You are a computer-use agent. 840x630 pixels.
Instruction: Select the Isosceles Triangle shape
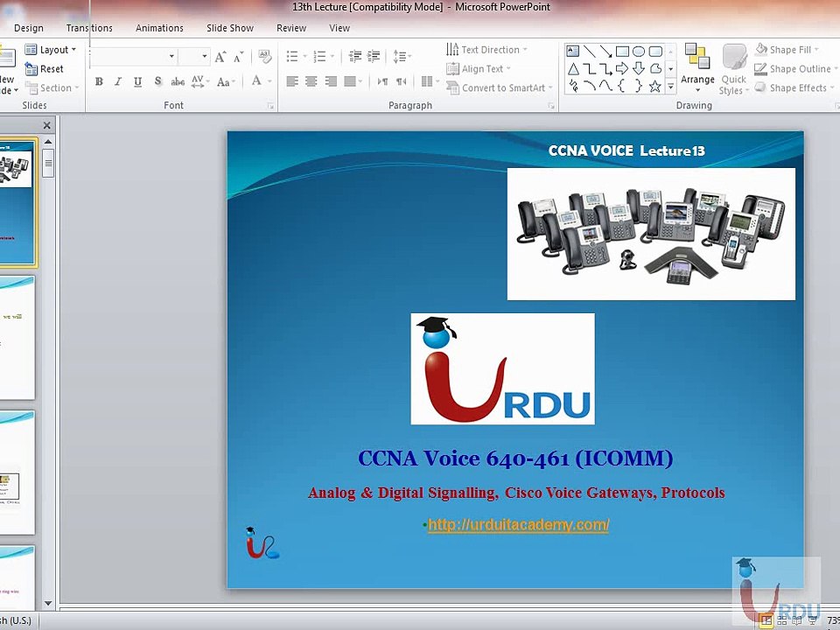(572, 68)
